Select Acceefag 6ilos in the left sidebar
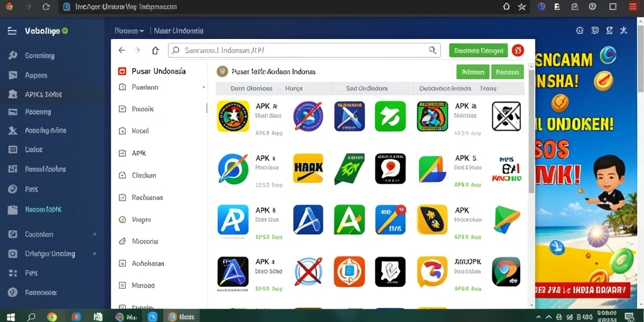This screenshot has height=322, width=644. (45, 131)
